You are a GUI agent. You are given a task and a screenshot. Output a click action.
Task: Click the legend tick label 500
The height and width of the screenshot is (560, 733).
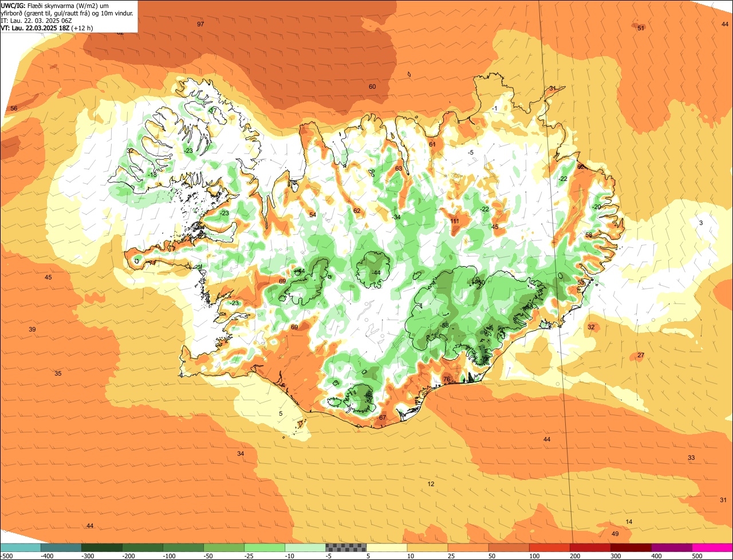click(x=697, y=556)
